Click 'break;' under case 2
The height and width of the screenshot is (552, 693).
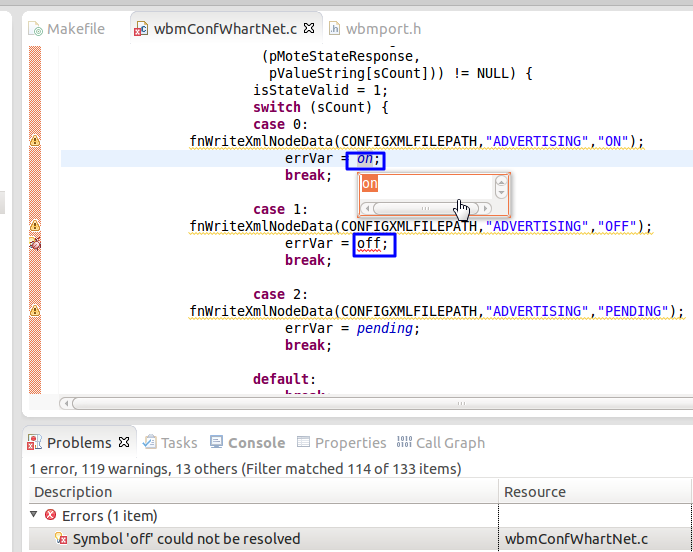[308, 345]
